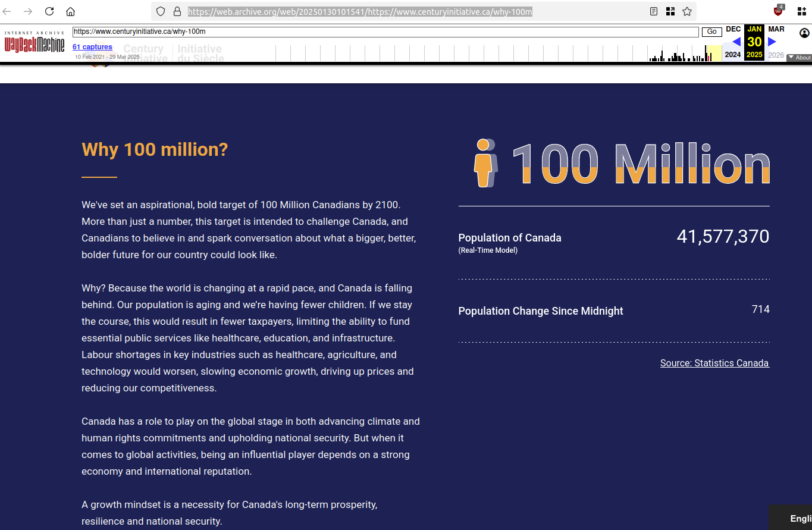Click the browser address bar URL

tap(360, 11)
